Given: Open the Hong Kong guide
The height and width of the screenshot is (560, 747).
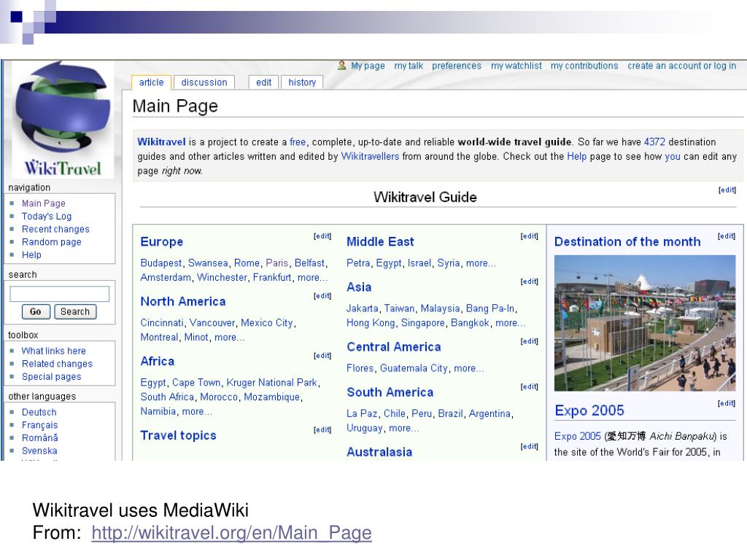Looking at the screenshot, I should [x=371, y=323].
